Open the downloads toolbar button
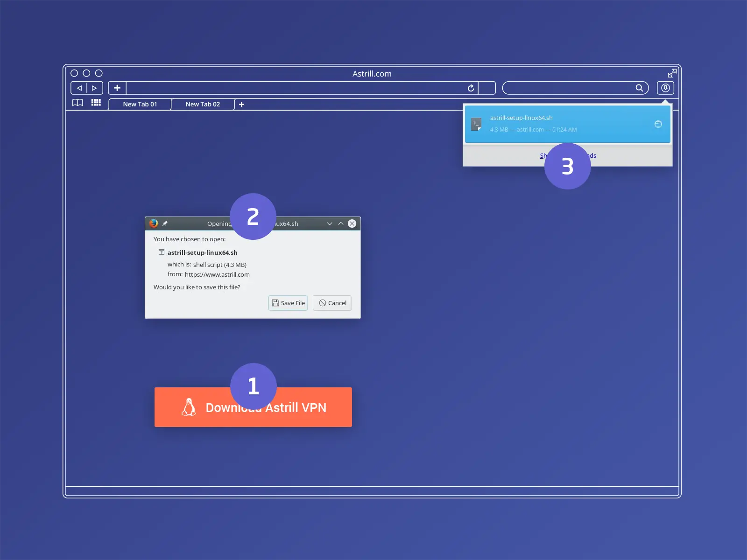747x560 pixels. (x=665, y=88)
